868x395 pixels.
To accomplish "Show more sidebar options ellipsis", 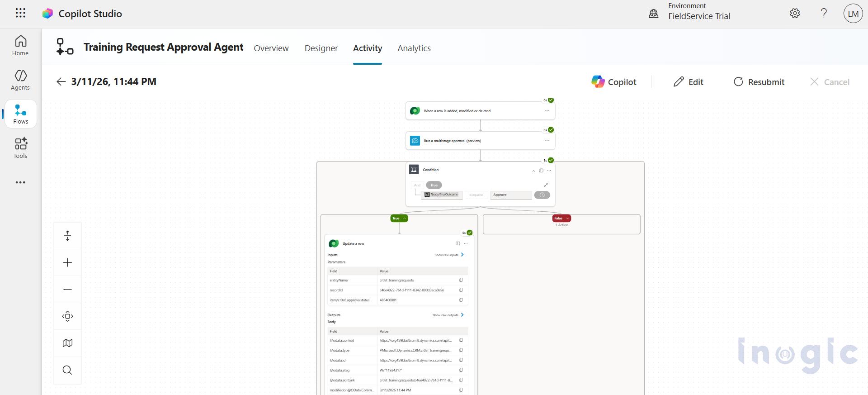I will pyautogui.click(x=20, y=182).
